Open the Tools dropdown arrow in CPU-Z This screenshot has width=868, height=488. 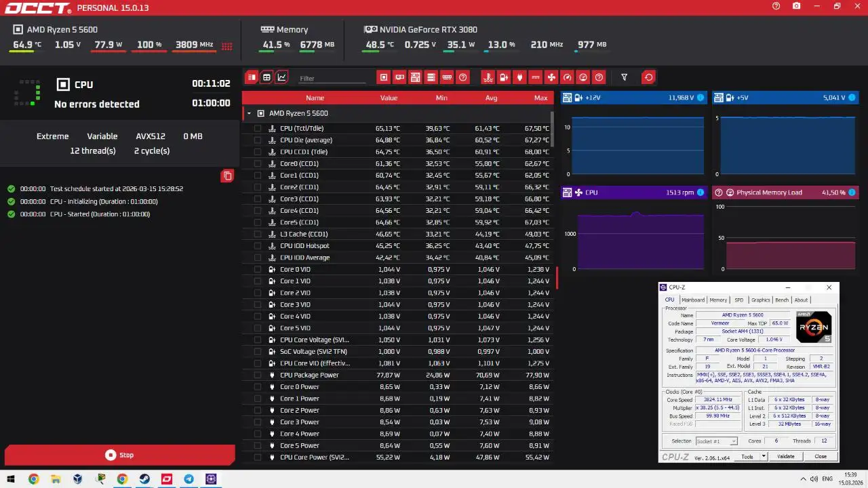pyautogui.click(x=764, y=456)
